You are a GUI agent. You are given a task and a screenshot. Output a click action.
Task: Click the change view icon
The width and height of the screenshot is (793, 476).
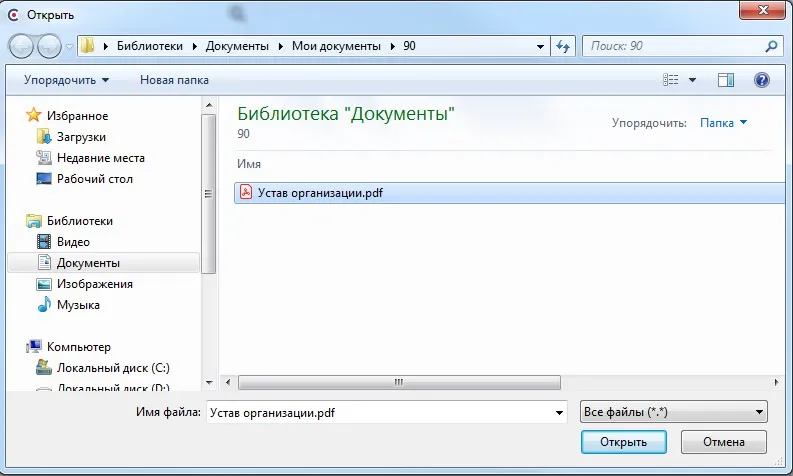click(x=671, y=80)
